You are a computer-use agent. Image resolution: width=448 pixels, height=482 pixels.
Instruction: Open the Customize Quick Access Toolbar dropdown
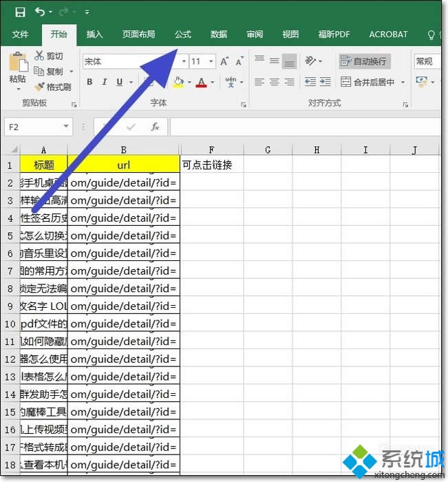point(87,12)
